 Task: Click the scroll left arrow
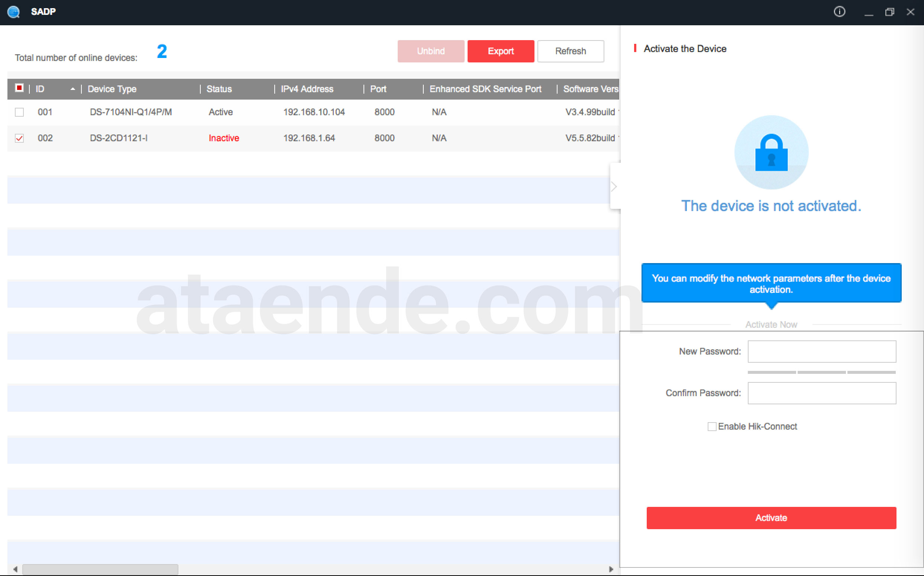point(15,569)
